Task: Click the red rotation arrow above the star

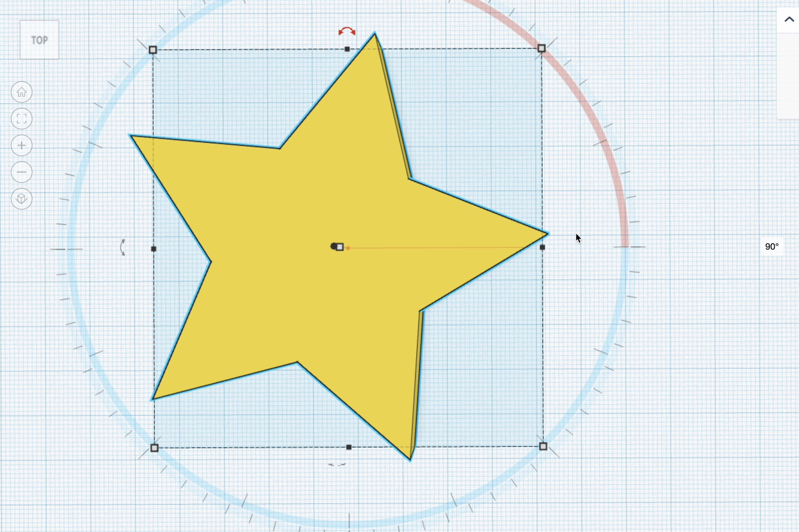Action: [346, 31]
